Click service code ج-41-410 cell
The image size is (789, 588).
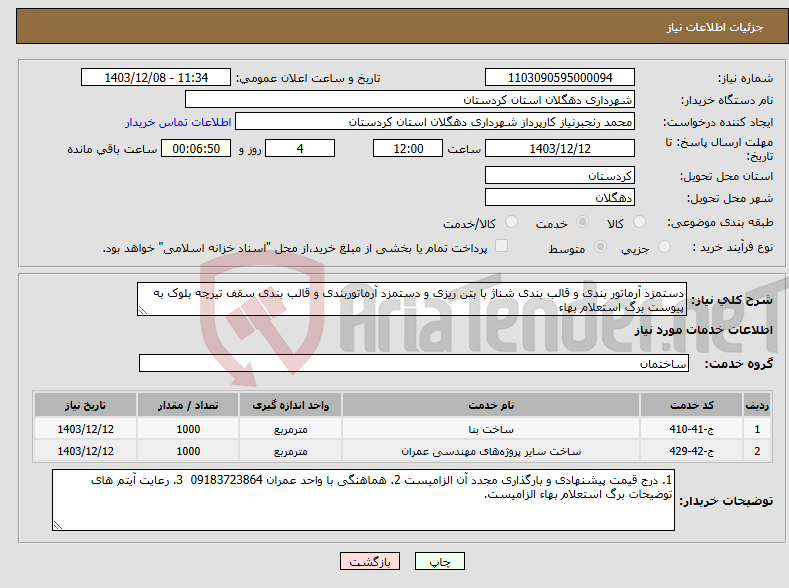pyautogui.click(x=691, y=429)
